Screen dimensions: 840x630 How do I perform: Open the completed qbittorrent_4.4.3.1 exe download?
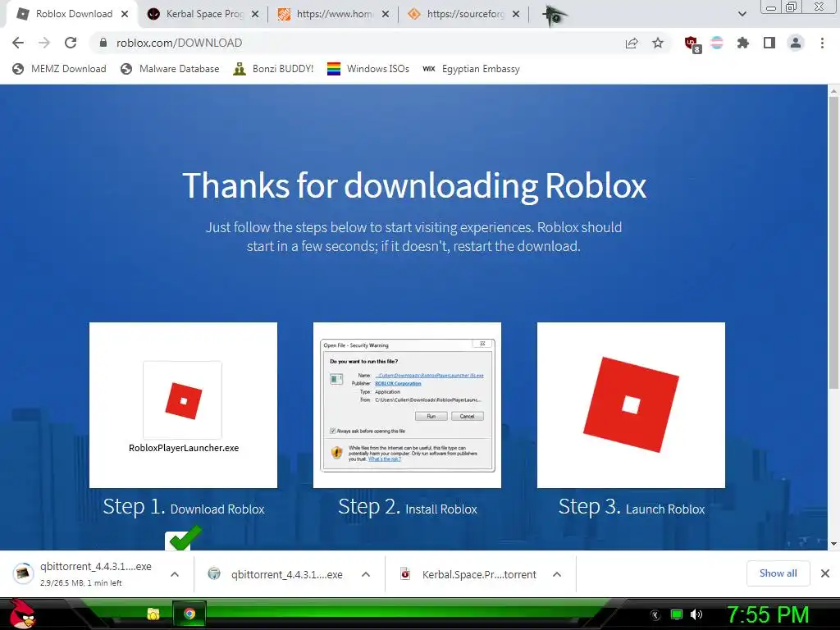276,574
